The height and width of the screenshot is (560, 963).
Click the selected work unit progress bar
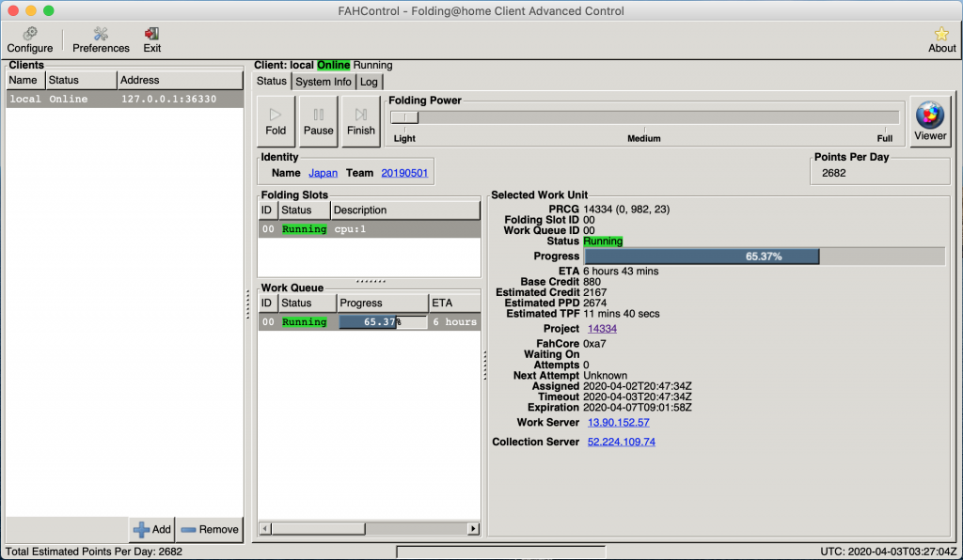click(x=764, y=257)
